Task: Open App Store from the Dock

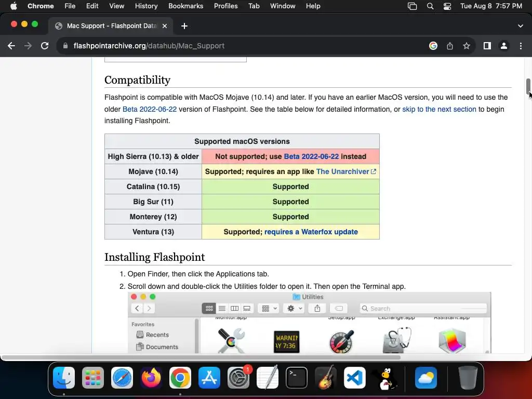Action: (209, 378)
